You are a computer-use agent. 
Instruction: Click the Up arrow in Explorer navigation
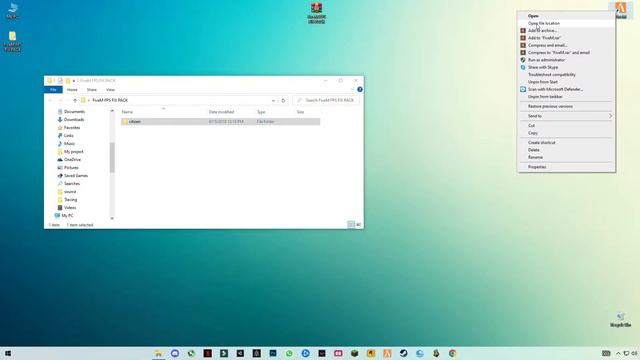tap(75, 100)
